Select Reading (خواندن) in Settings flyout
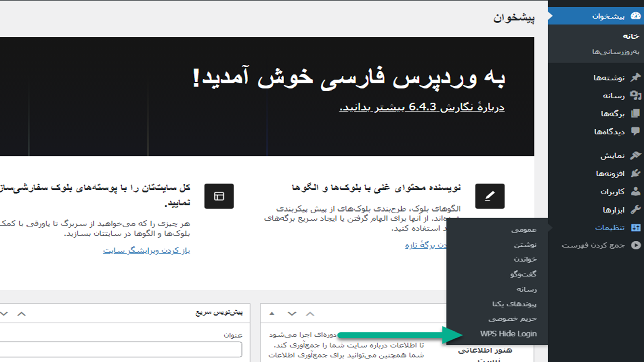Image resolution: width=644 pixels, height=362 pixels. pyautogui.click(x=525, y=259)
